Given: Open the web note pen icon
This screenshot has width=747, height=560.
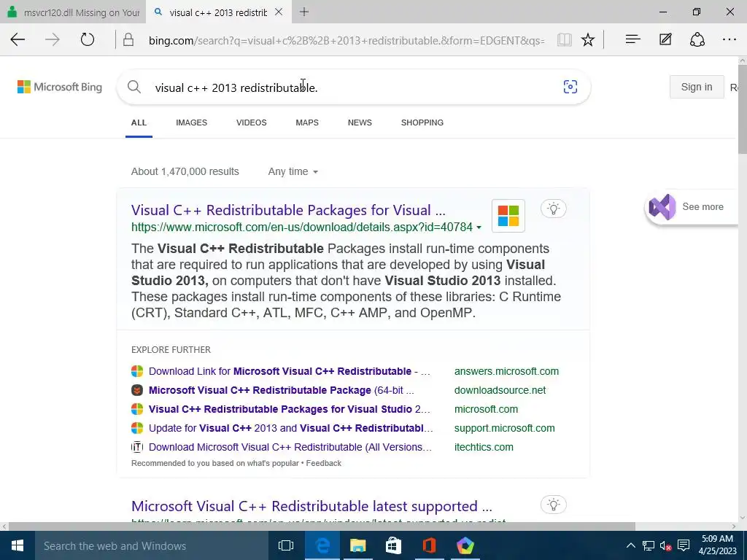Looking at the screenshot, I should (665, 39).
